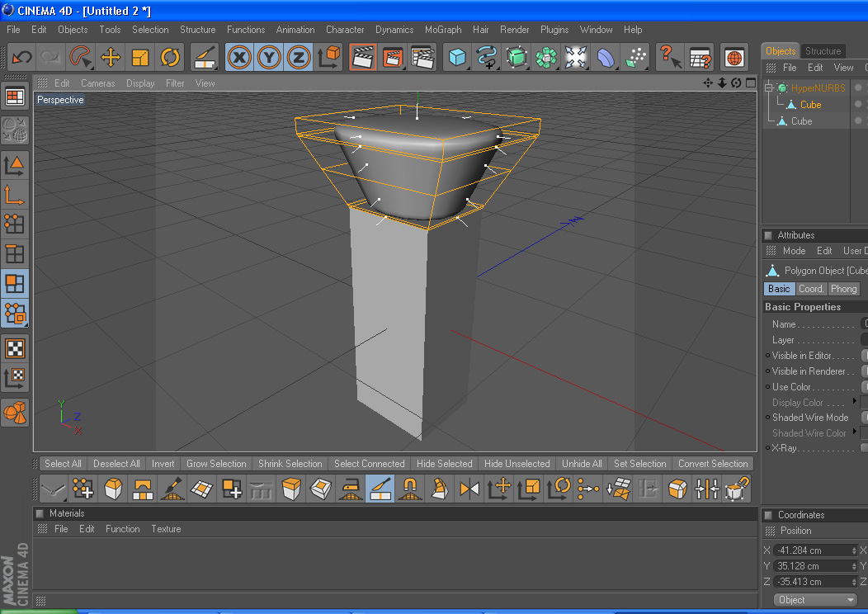Render to Picture Viewer icon
Image resolution: width=868 pixels, height=614 pixels.
click(x=393, y=57)
